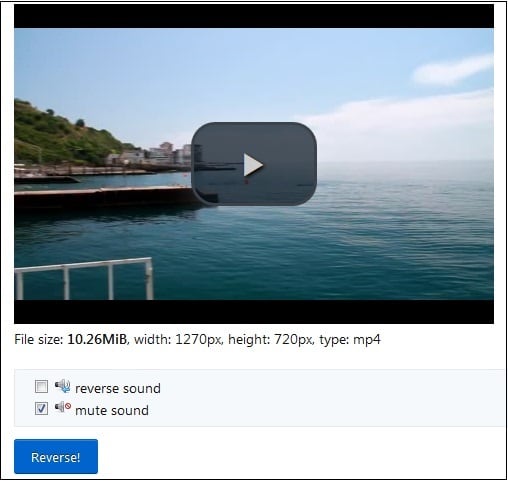This screenshot has width=508, height=481.
Task: Click the "reverse sound" label text
Action: click(x=118, y=389)
